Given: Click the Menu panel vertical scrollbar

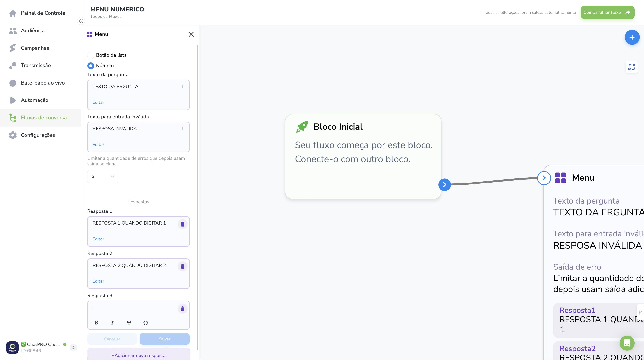Looking at the screenshot, I should coord(197,197).
